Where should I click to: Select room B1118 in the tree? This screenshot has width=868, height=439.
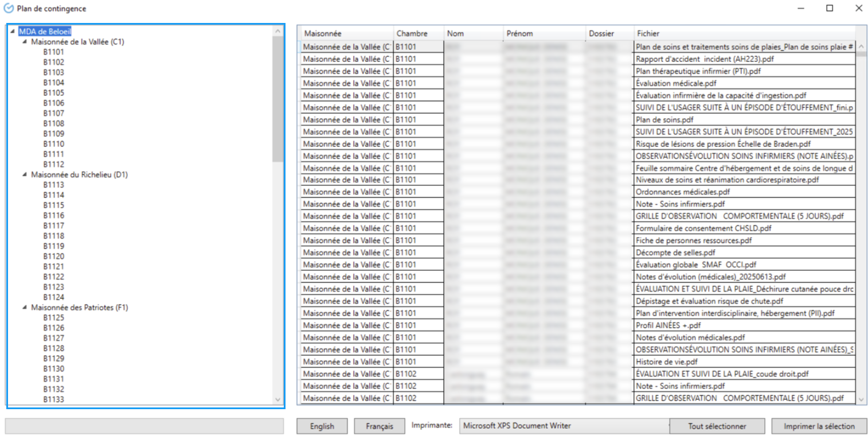coord(53,236)
